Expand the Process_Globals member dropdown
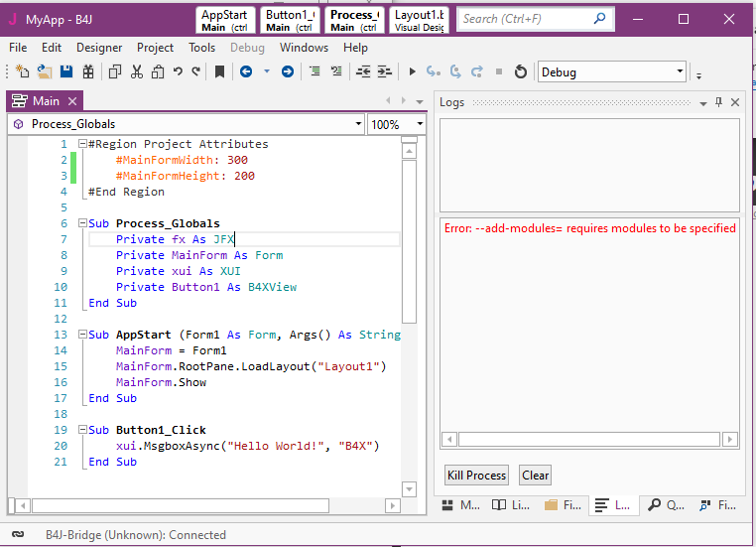 [358, 124]
